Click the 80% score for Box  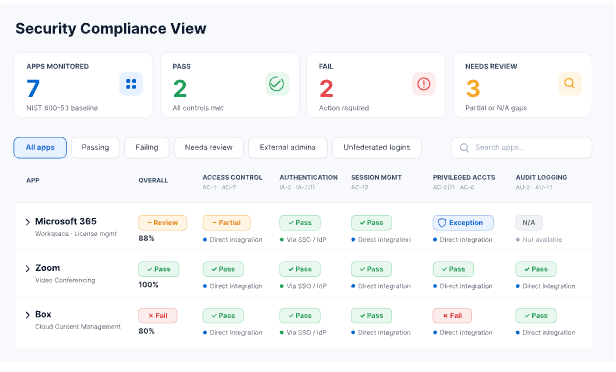[x=146, y=331]
